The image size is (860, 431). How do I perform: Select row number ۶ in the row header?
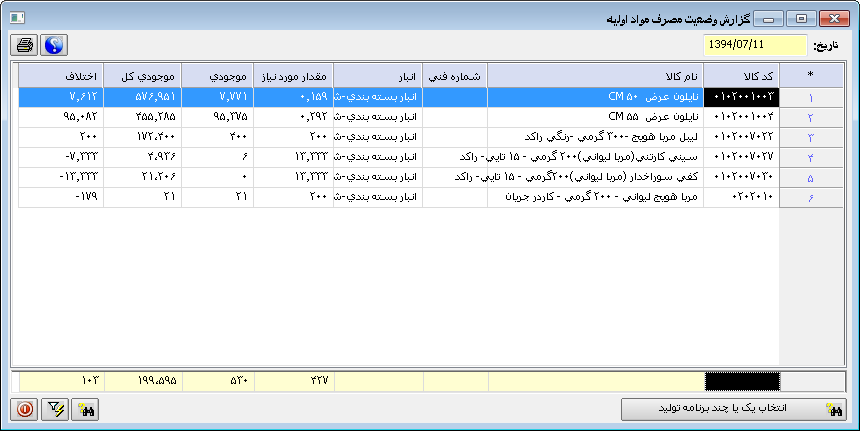pyautogui.click(x=811, y=198)
